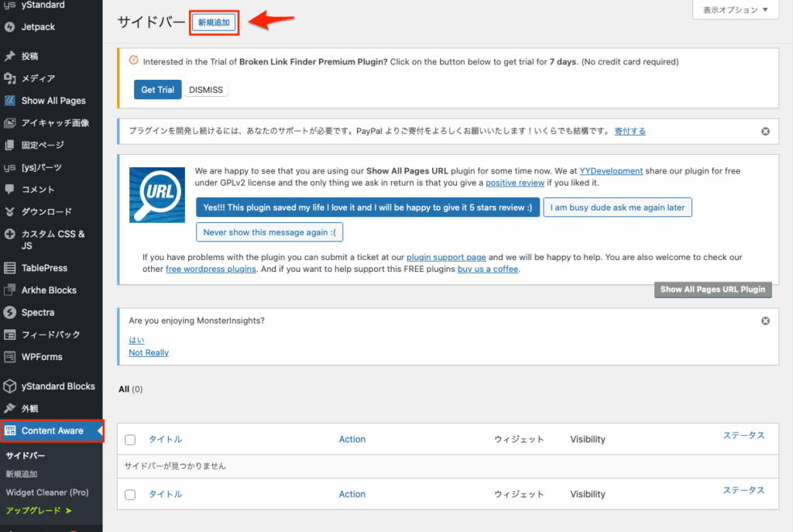
Task: Click the Spectra logo icon
Action: pos(9,313)
